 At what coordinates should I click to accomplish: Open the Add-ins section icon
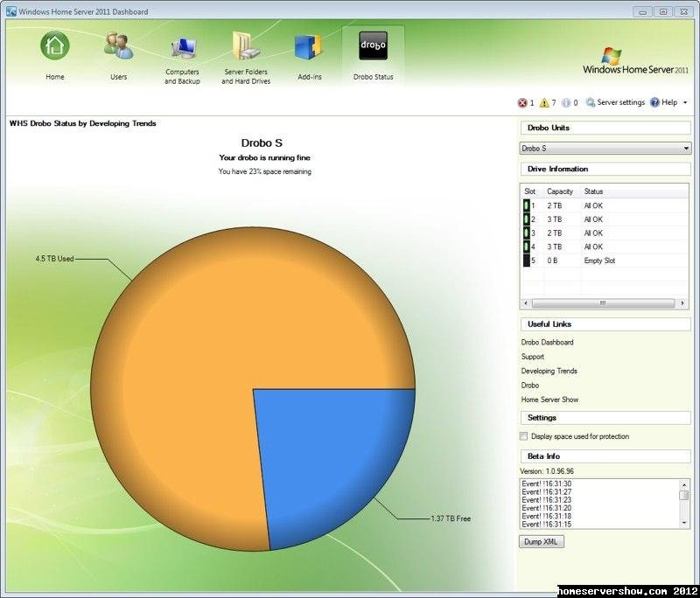click(x=309, y=47)
